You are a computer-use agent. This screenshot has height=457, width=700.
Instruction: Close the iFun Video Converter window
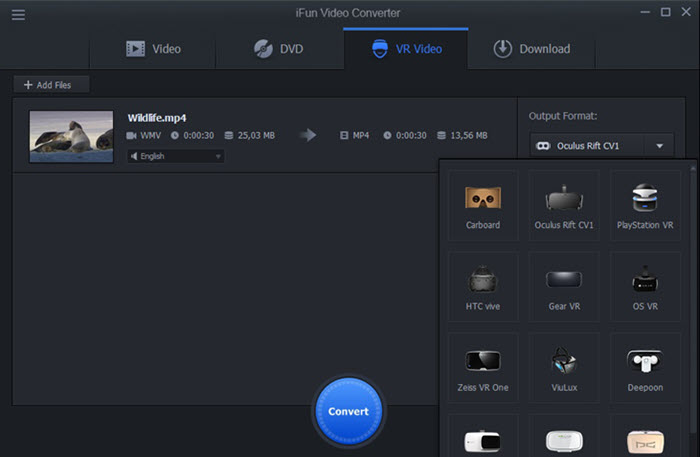pos(686,12)
